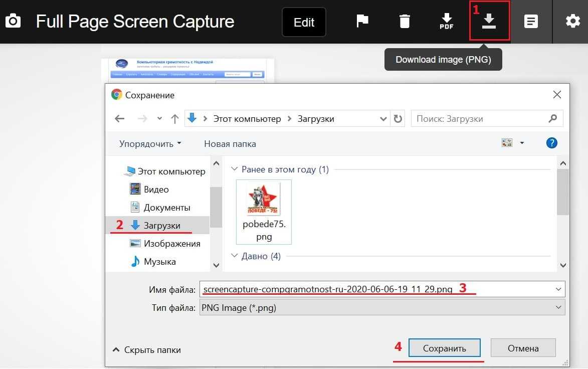Viewport: 588px width, 369px height.
Task: Click the Отмена button
Action: [x=523, y=348]
